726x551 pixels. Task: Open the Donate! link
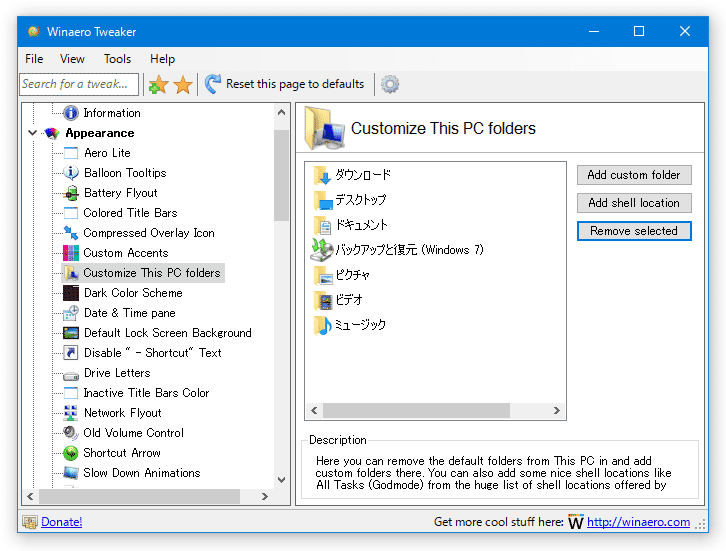(62, 522)
